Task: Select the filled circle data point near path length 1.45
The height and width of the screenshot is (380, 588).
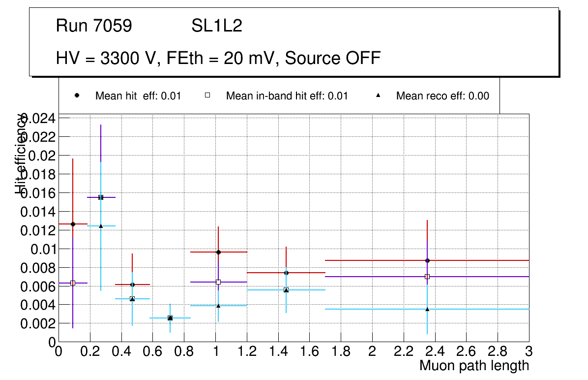Action: click(x=286, y=273)
